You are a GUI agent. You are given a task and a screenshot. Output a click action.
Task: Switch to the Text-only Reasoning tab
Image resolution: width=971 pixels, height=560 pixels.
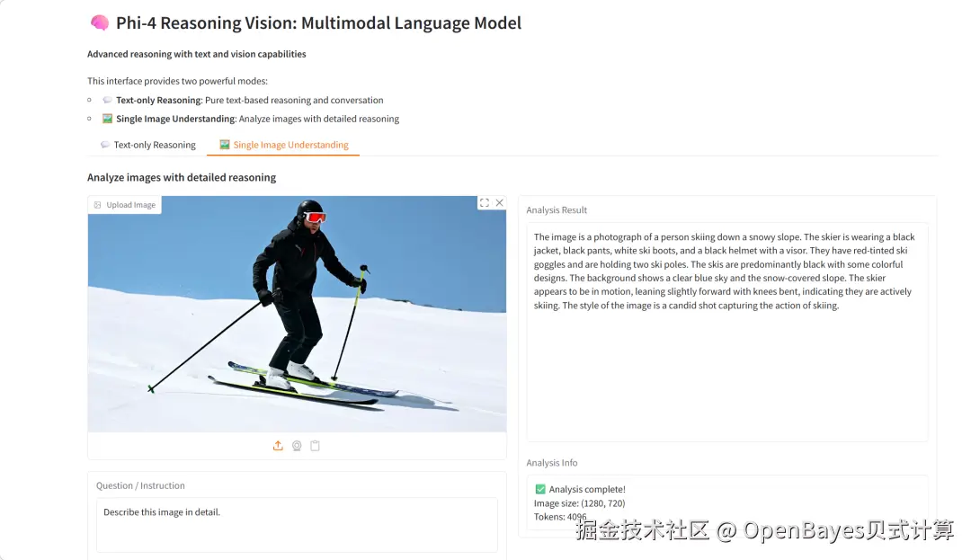148,145
